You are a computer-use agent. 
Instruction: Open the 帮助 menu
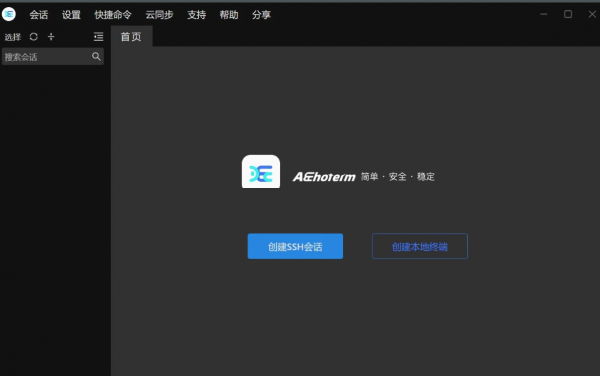pos(229,15)
